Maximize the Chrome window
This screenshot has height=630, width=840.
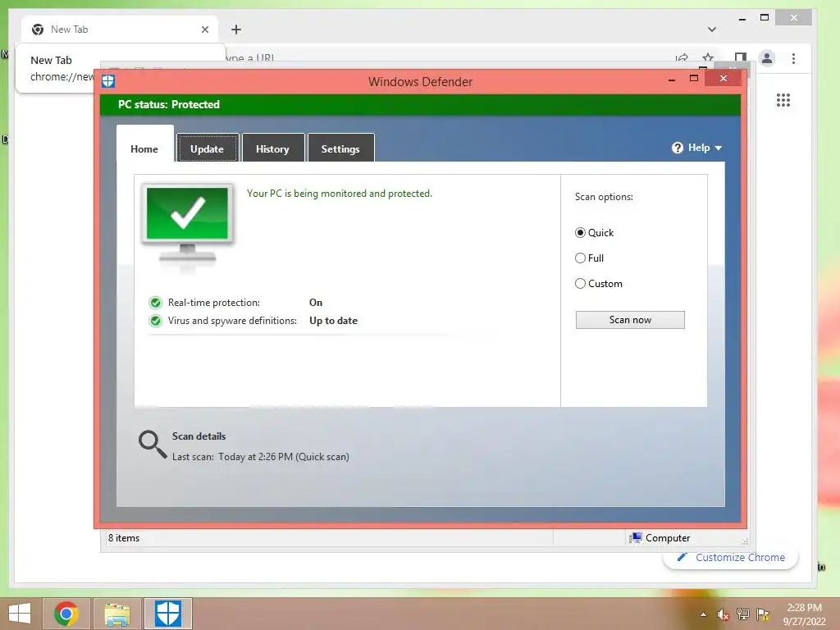[765, 18]
